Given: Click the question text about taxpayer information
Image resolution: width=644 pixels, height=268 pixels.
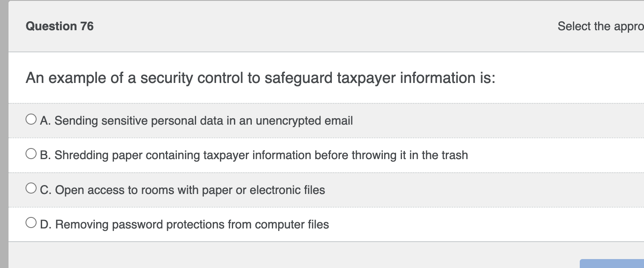Looking at the screenshot, I should [x=259, y=77].
